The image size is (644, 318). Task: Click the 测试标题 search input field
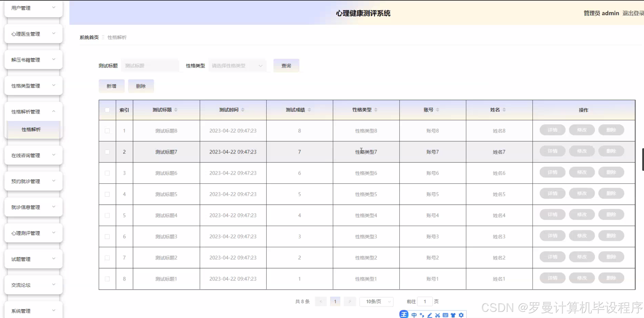coord(150,66)
